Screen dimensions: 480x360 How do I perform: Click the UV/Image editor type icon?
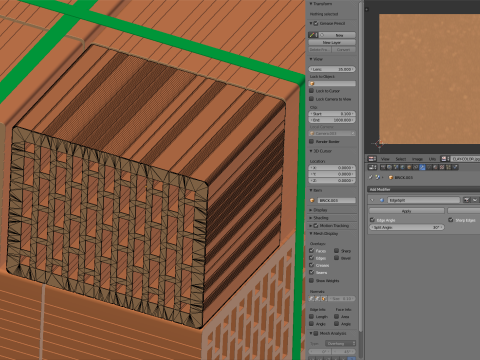[x=372, y=159]
